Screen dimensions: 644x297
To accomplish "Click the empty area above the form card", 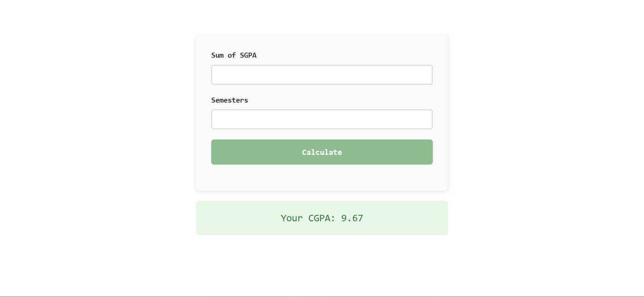I will 321,18.
